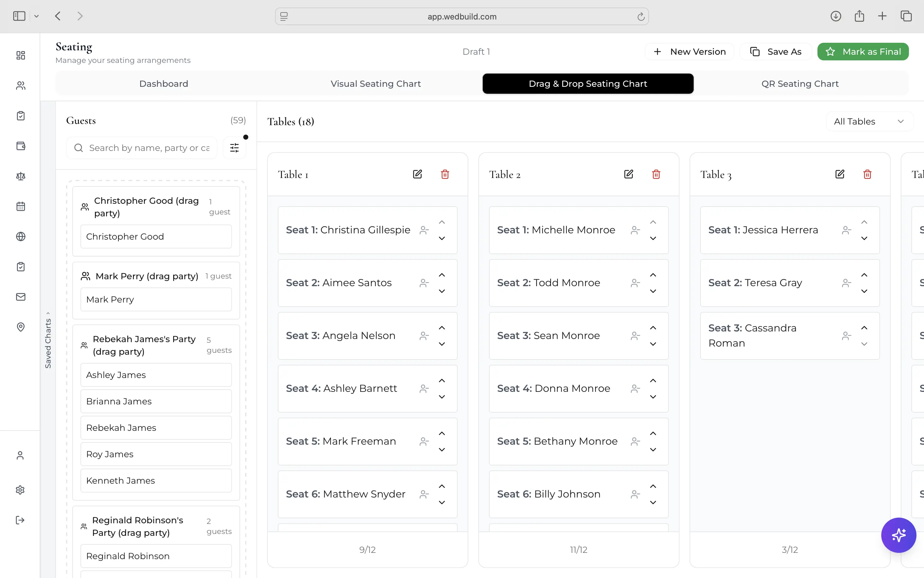
Task: Open browser sidebar options chevron
Action: (36, 16)
